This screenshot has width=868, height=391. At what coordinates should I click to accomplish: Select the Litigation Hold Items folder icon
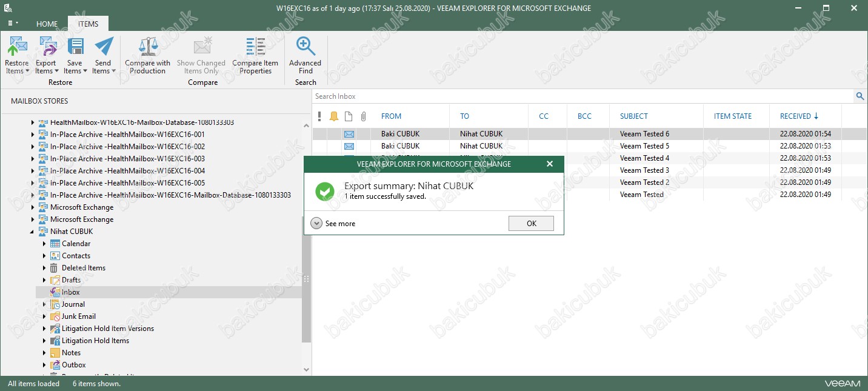pyautogui.click(x=55, y=341)
